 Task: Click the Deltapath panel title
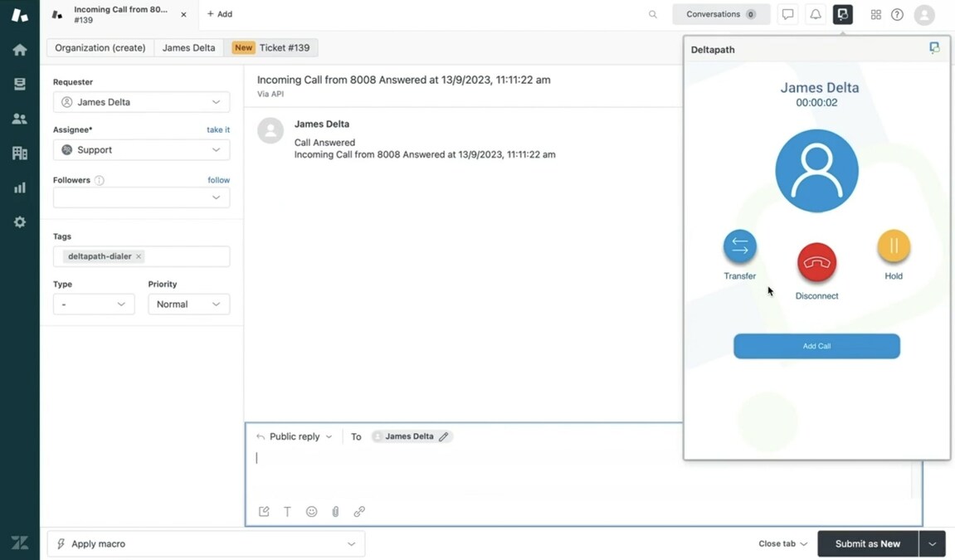coord(713,50)
